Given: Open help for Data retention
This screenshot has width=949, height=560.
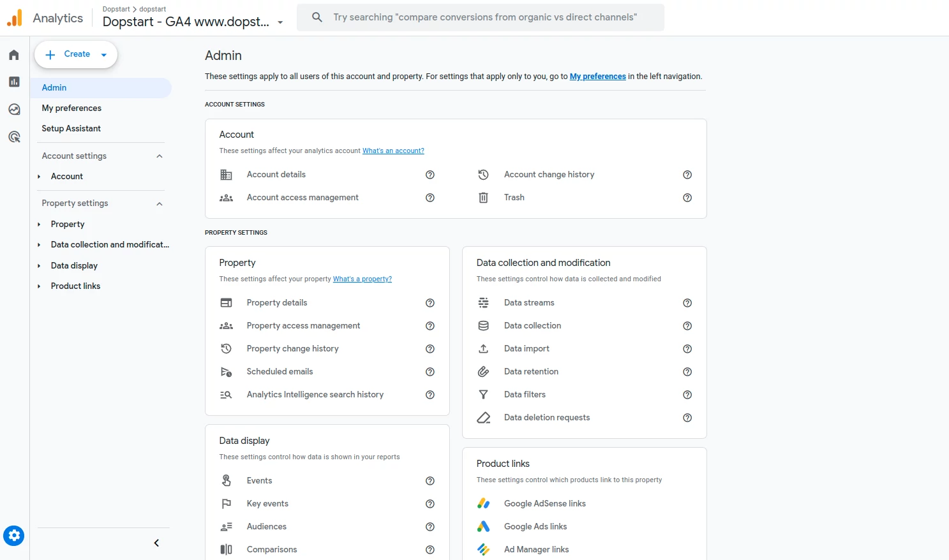Looking at the screenshot, I should (x=687, y=372).
